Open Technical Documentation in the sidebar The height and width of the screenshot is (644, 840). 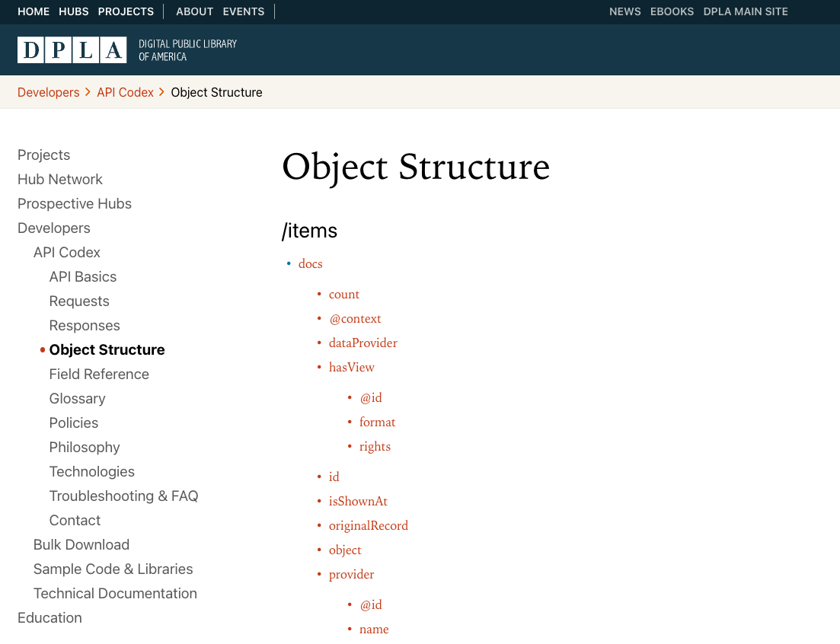[x=115, y=594]
